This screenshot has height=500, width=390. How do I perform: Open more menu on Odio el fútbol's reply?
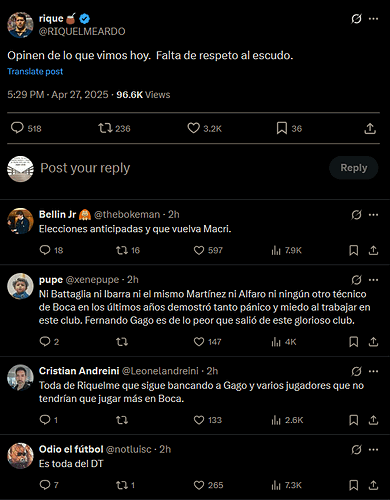[373, 450]
